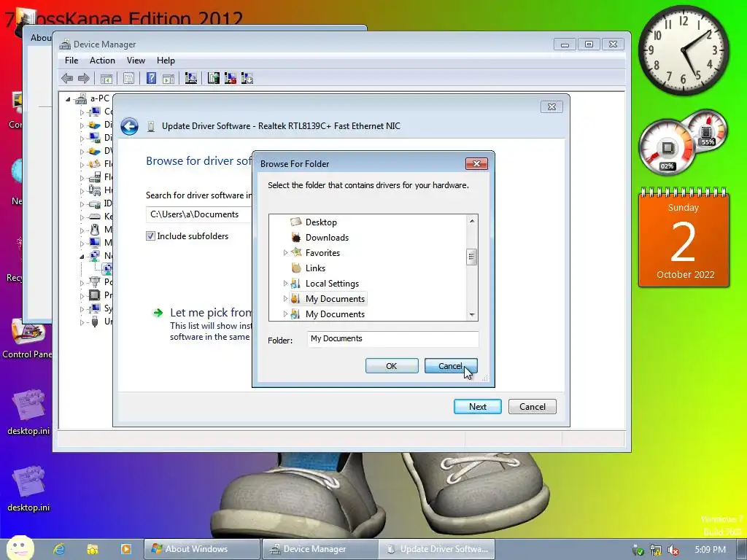
Task: Toggle the Show/Hide Console Tree toolbar icon
Action: pyautogui.click(x=107, y=78)
